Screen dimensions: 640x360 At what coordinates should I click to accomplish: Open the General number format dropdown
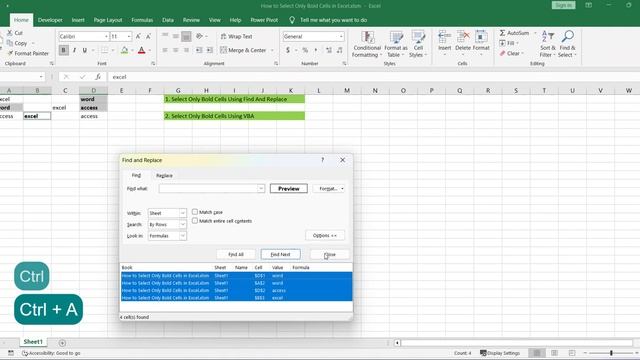pyautogui.click(x=341, y=36)
